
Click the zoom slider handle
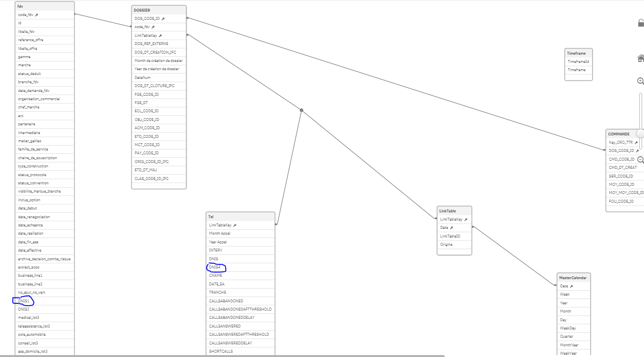click(x=641, y=134)
